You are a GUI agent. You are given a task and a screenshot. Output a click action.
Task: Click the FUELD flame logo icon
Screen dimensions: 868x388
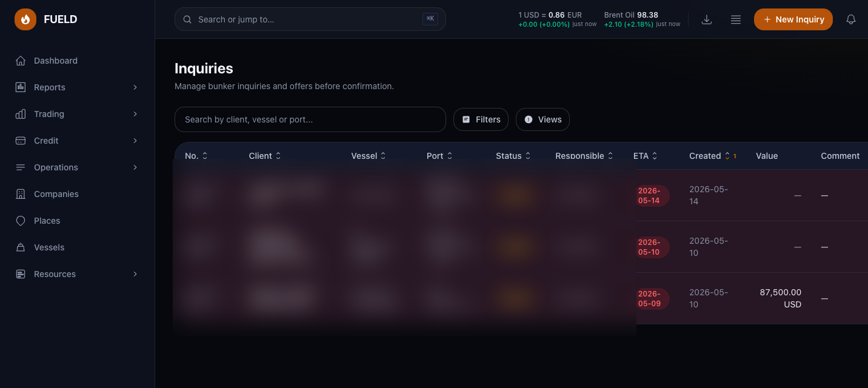click(25, 19)
